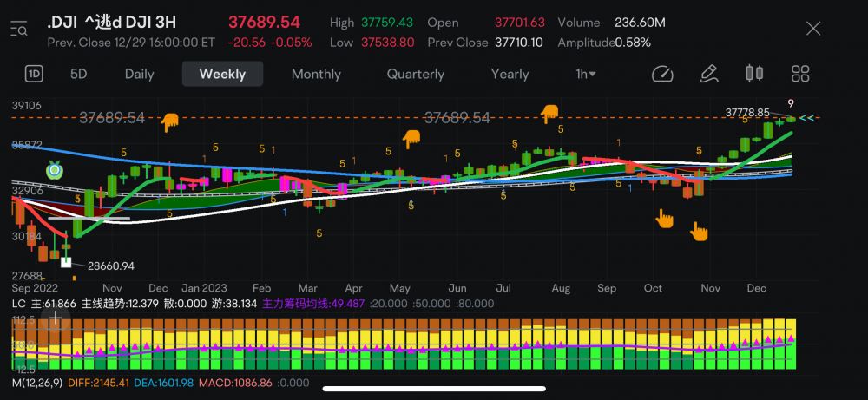
Task: Click the M(12,26,9) MACD label
Action: [x=36, y=383]
